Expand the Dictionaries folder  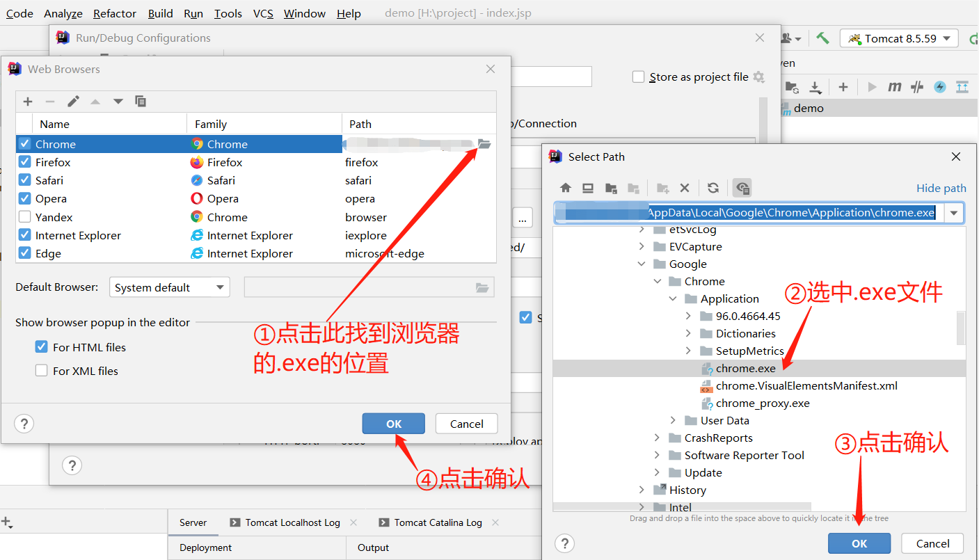click(x=688, y=333)
